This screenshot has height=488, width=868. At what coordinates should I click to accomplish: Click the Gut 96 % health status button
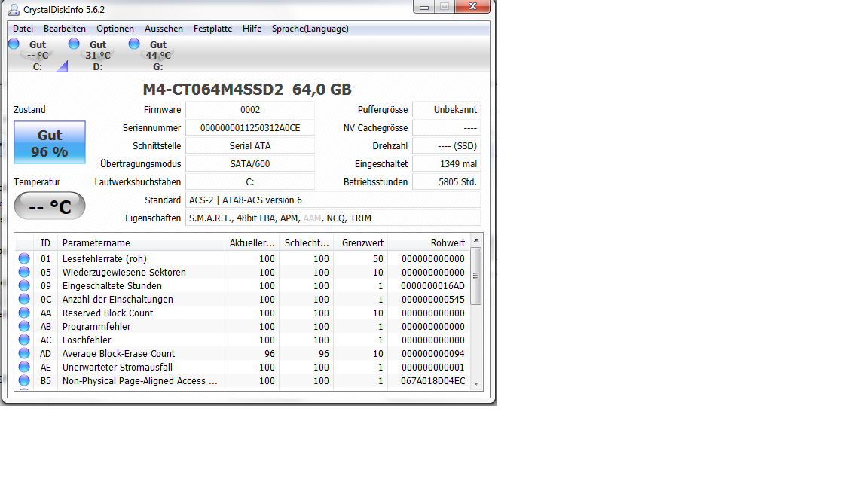coord(50,143)
